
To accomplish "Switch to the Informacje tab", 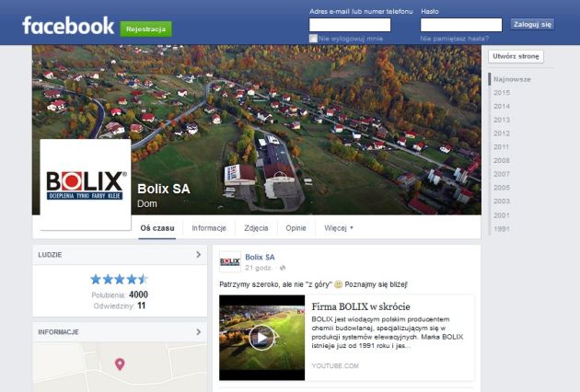I will point(209,228).
